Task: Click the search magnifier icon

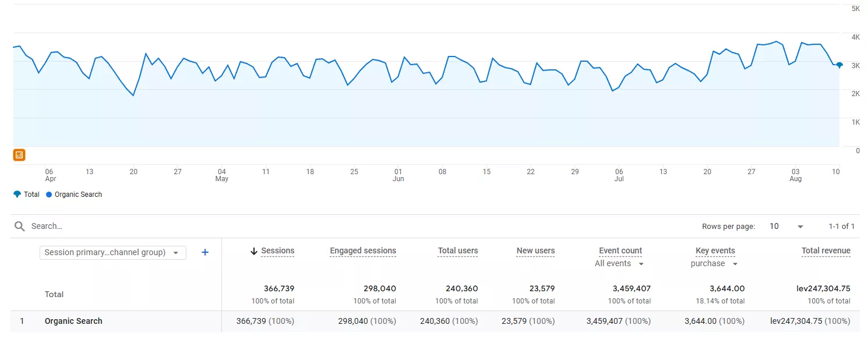Action: [x=20, y=227]
